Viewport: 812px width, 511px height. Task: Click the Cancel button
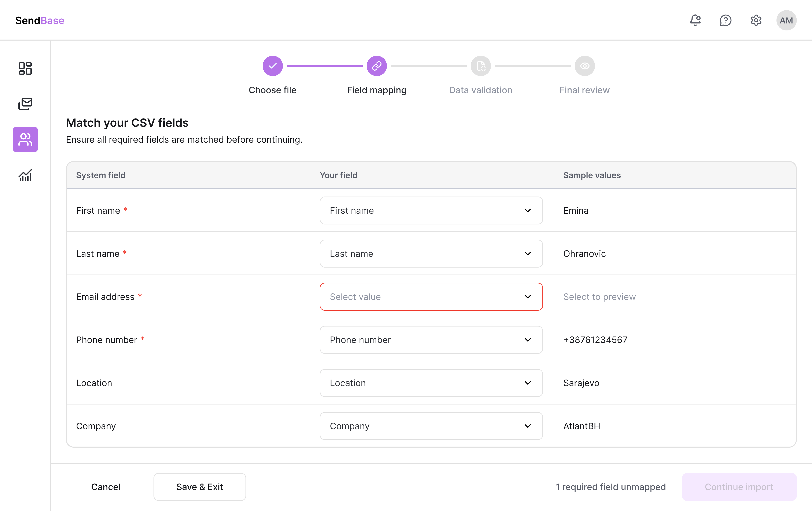106,487
